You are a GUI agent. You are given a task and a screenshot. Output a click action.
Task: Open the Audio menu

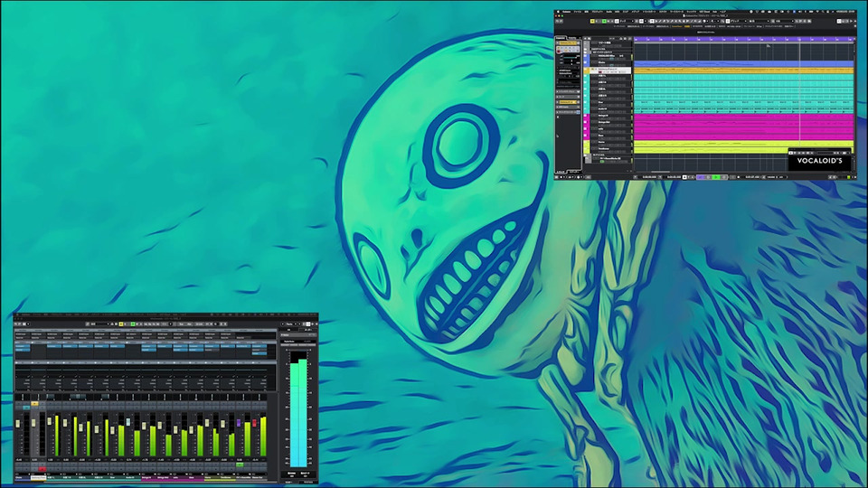click(x=609, y=12)
